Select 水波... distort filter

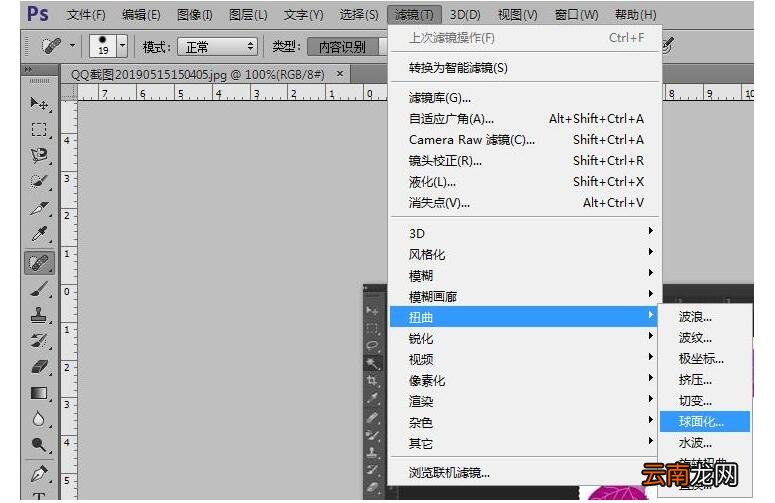point(705,443)
